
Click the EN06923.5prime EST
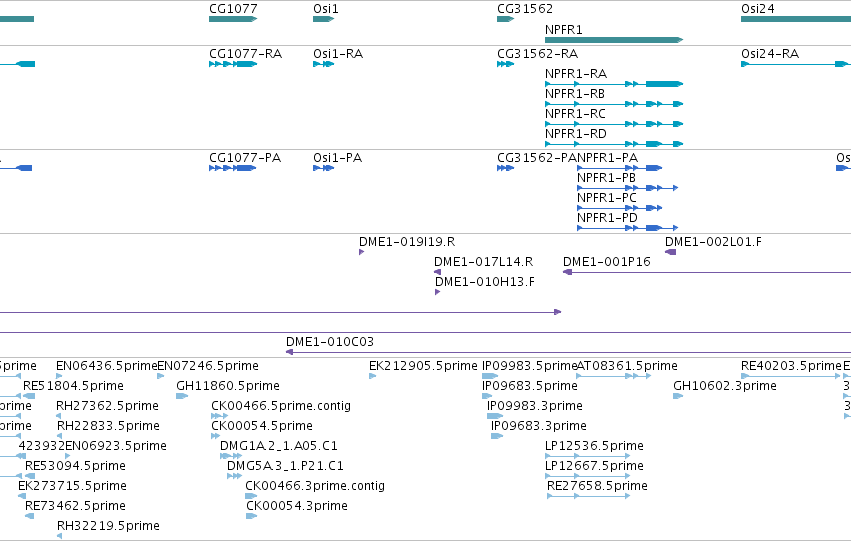click(x=67, y=456)
